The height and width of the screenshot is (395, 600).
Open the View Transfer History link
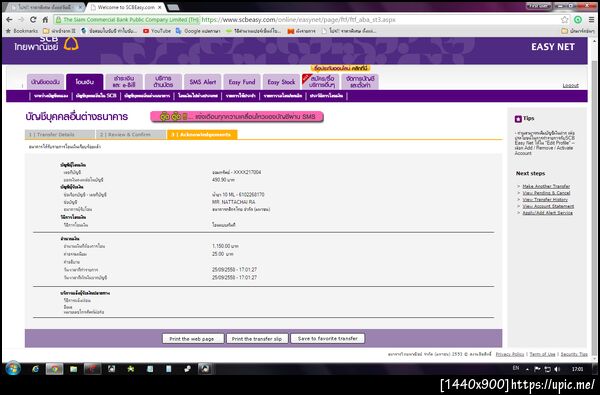coord(545,199)
